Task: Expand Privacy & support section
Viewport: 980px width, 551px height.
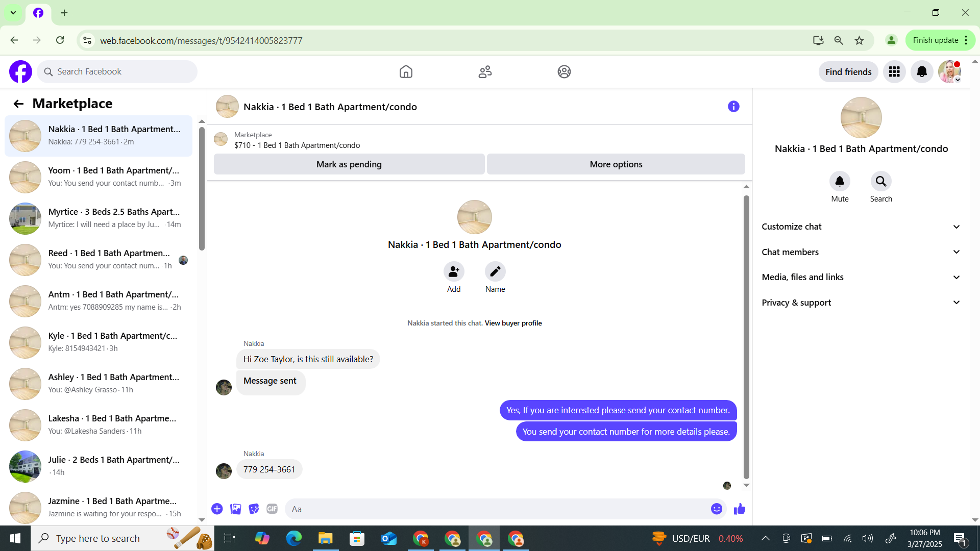Action: coord(861,303)
